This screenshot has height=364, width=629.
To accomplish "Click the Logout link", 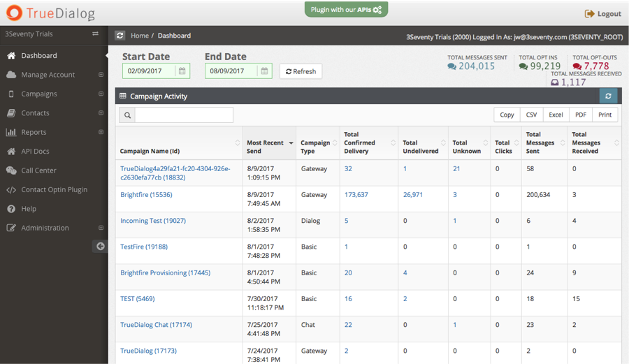I will point(603,14).
